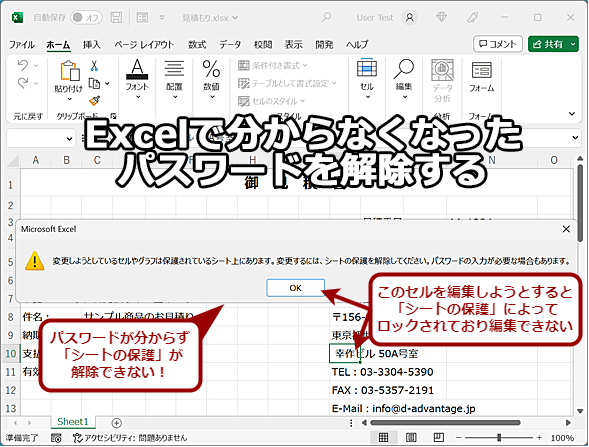This screenshot has height=447, width=589.
Task: Click the 100% zoom level
Action: point(562,438)
